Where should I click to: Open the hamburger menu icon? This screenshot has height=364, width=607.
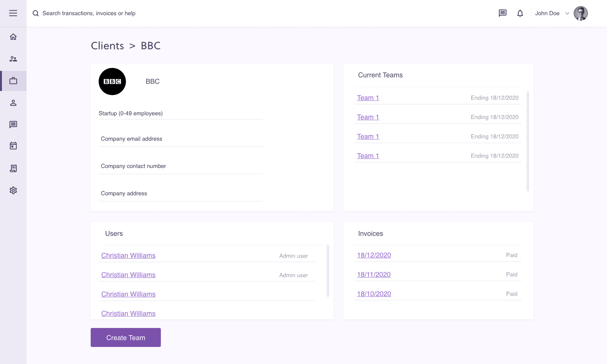pos(13,13)
